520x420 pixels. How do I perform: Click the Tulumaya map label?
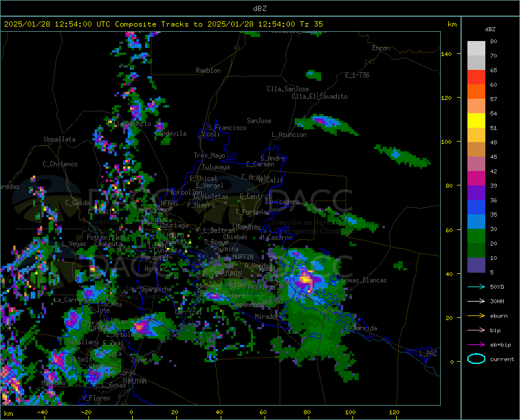(x=216, y=167)
